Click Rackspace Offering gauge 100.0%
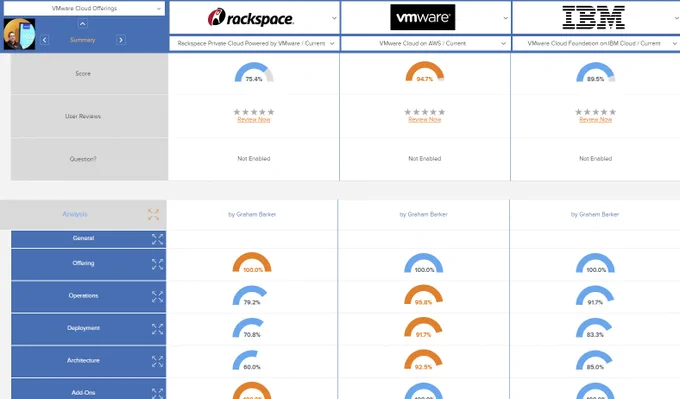Screen dimensions: 680x399 [x=252, y=263]
